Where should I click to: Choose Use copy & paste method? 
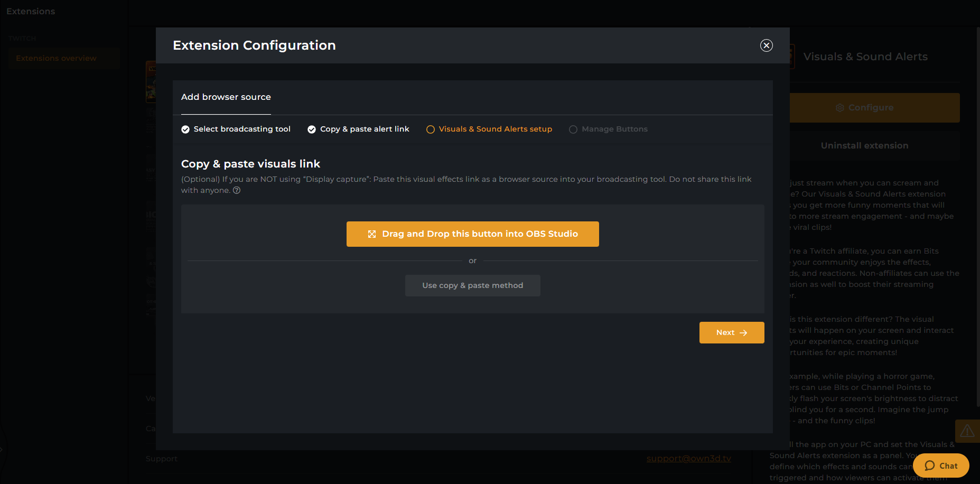pos(473,285)
